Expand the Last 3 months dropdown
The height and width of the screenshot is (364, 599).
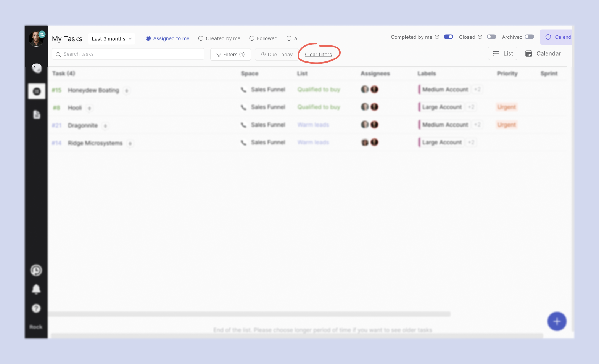(112, 39)
